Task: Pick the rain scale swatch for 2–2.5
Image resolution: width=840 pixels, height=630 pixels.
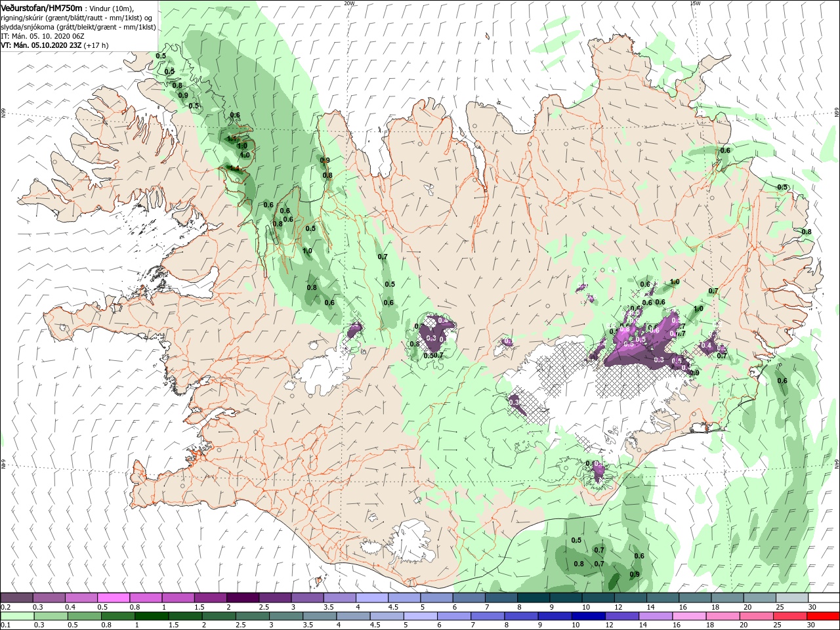Action: coord(218,616)
